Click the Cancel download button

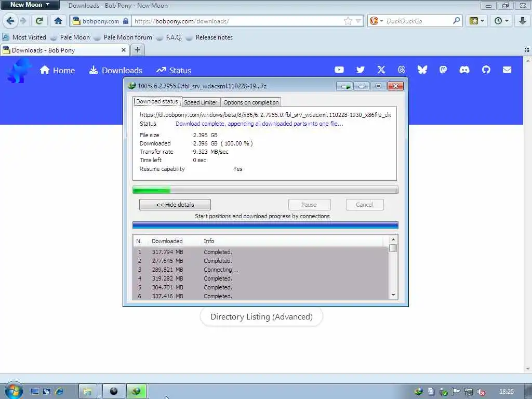click(x=365, y=205)
